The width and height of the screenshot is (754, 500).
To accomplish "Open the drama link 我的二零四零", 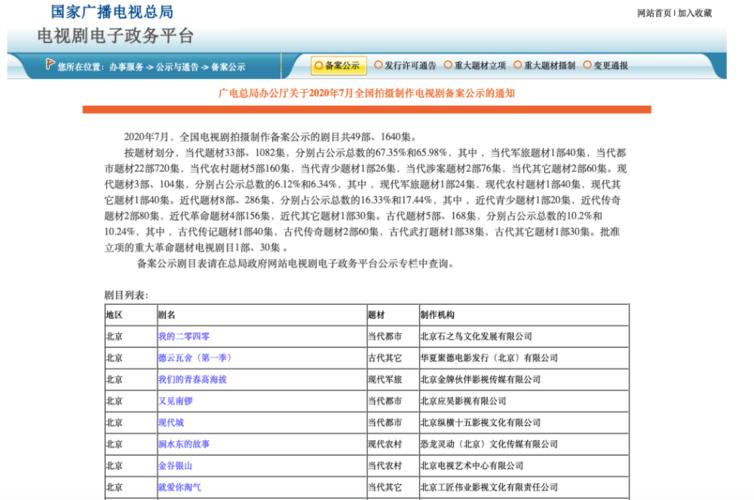I will (184, 337).
